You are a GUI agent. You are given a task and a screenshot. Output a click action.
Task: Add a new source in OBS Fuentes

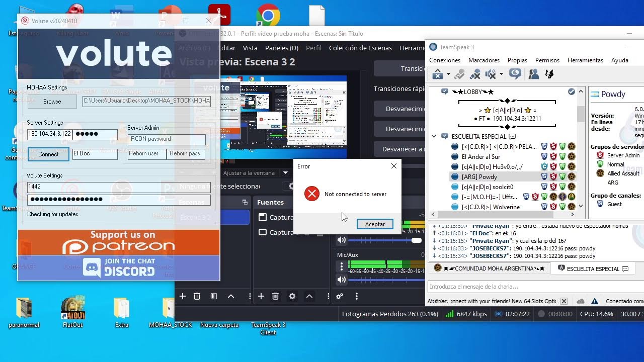coord(261,296)
